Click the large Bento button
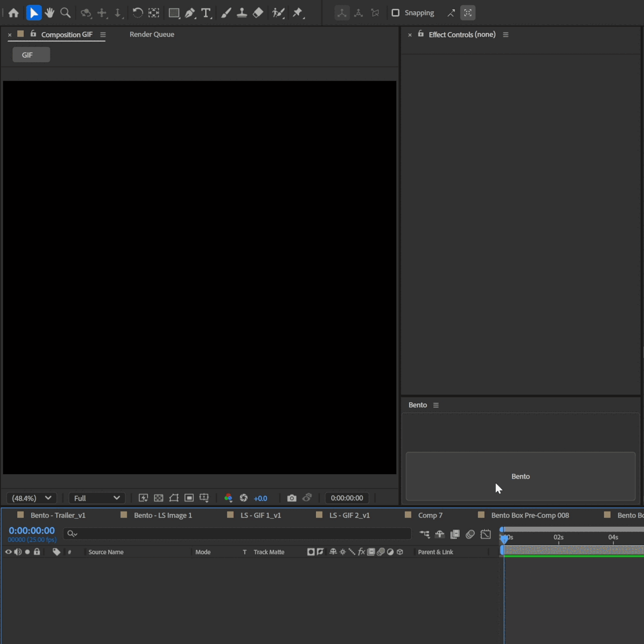Screen dimensions: 644x644 [521, 476]
